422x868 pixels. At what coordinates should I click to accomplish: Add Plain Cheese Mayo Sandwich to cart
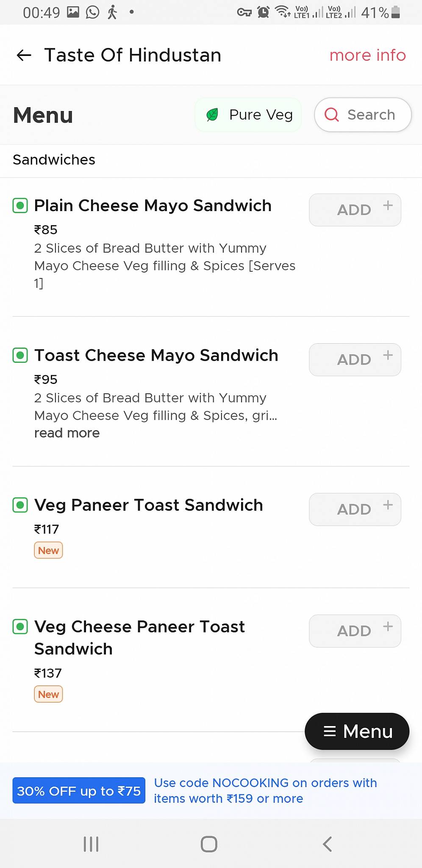[355, 210]
